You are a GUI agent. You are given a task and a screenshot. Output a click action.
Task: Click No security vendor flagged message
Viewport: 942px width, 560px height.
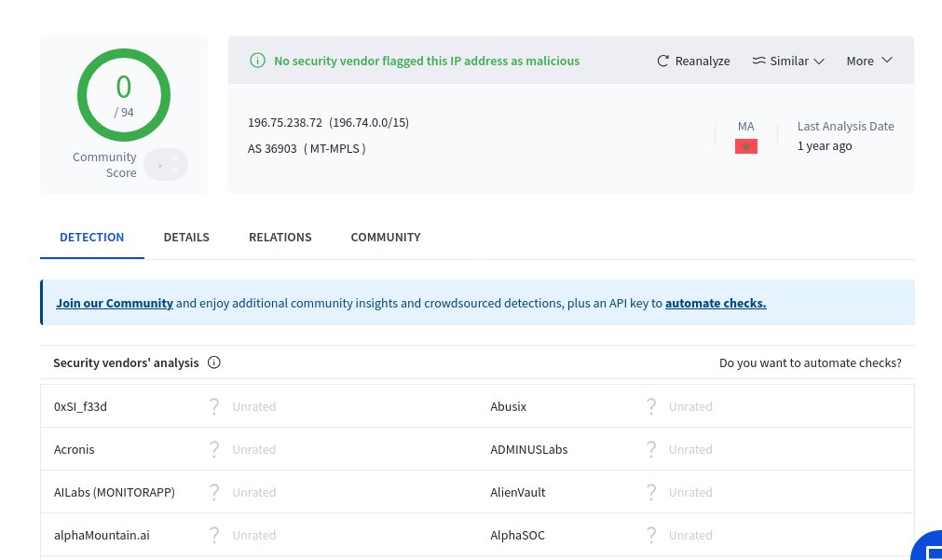427,61
